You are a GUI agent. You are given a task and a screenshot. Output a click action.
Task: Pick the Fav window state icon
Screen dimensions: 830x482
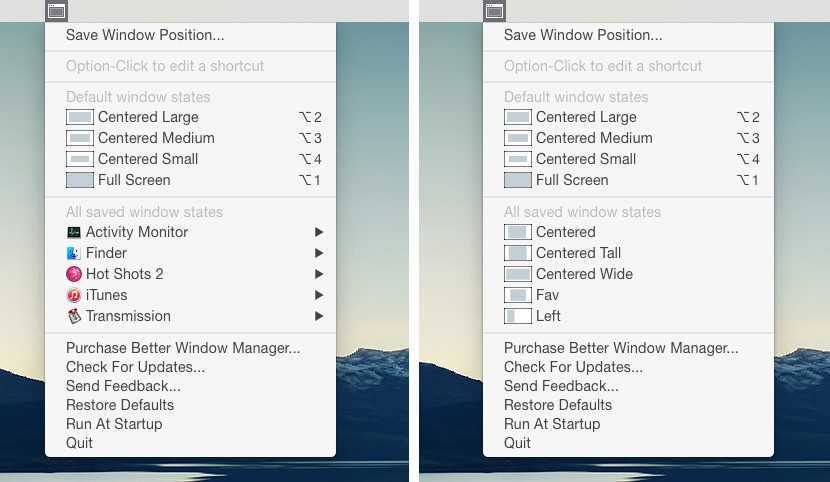pos(517,295)
